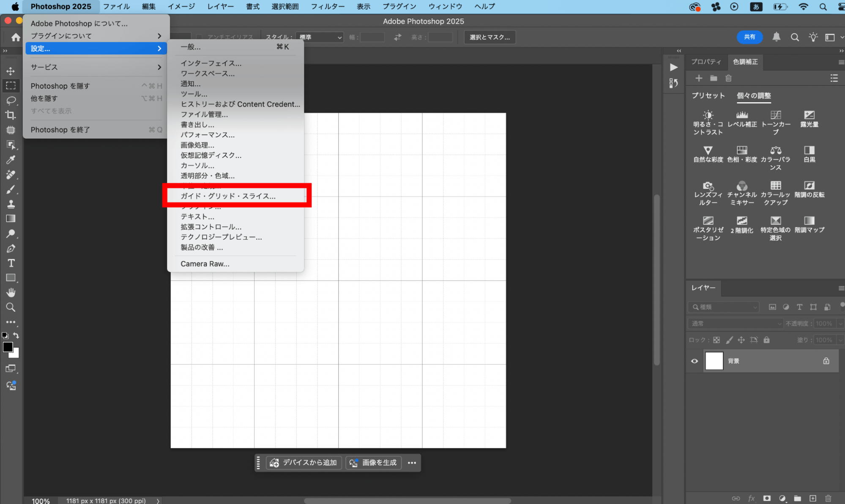
Task: Select the Type tool
Action: pos(11,263)
